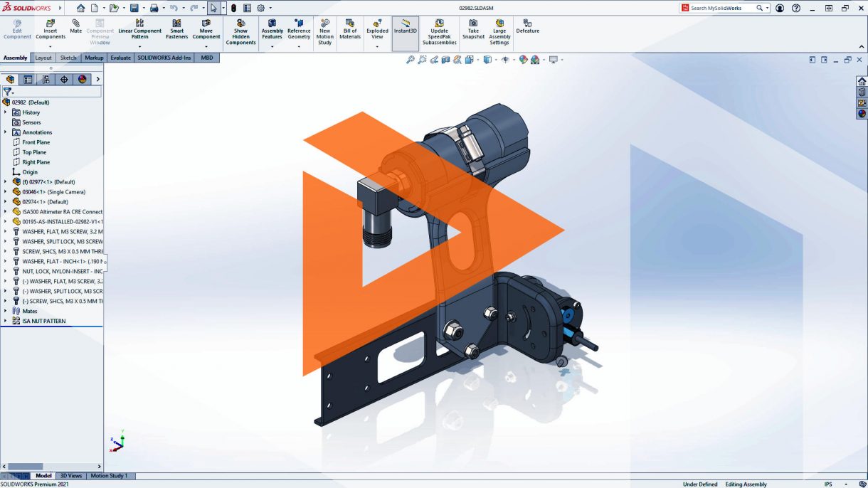The width and height of the screenshot is (868, 488).
Task: Click the IPS unit system status
Action: [x=828, y=484]
